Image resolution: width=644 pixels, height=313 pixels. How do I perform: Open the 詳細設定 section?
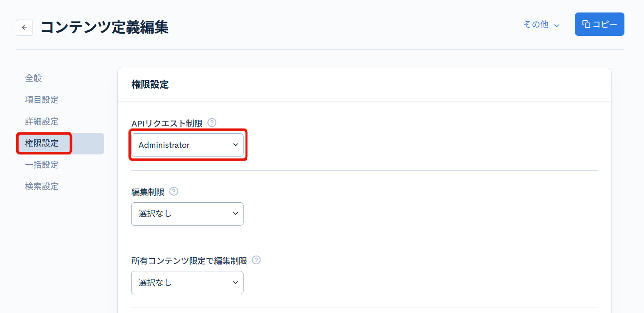coord(42,121)
